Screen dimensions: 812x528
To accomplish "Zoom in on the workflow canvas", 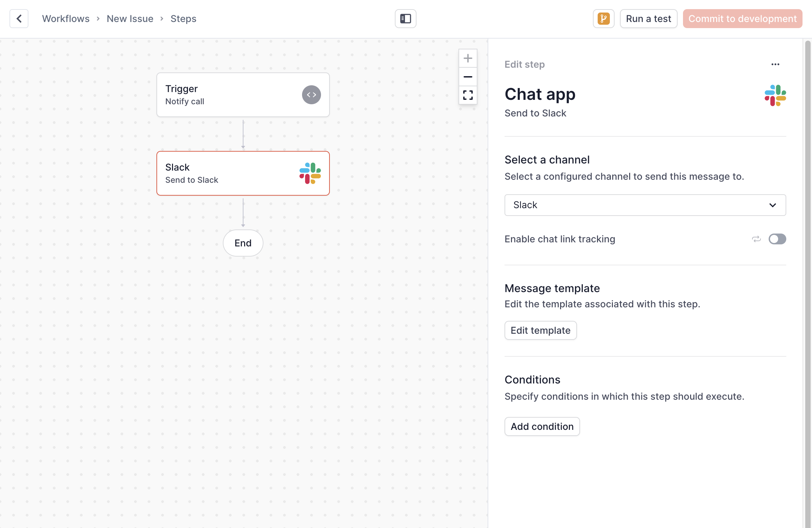I will tap(468, 58).
